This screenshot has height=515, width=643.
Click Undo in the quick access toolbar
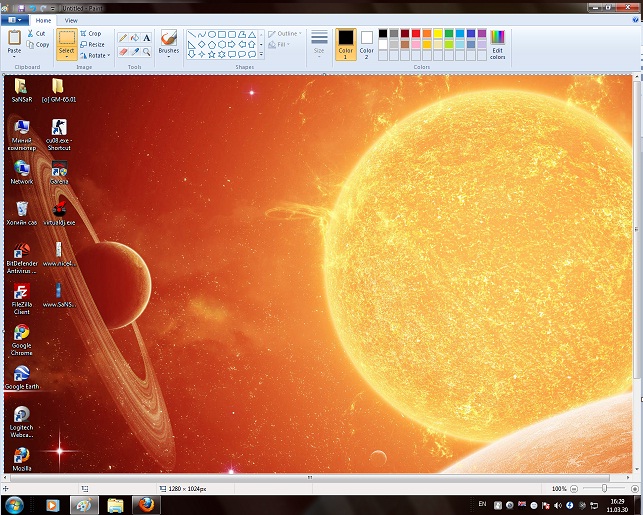32,8
